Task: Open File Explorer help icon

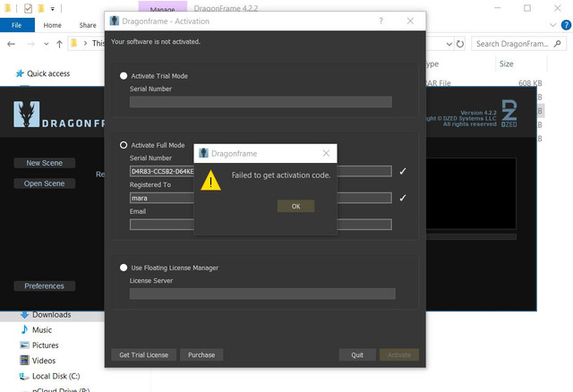Action: point(566,25)
